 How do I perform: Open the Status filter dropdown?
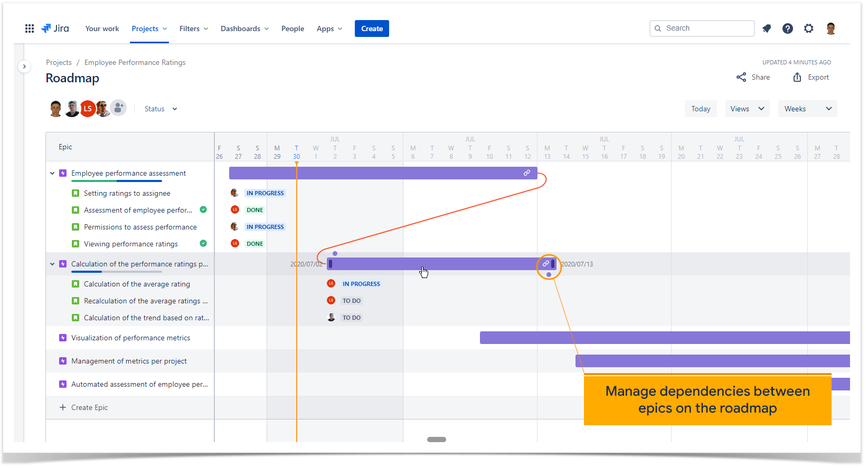[161, 109]
